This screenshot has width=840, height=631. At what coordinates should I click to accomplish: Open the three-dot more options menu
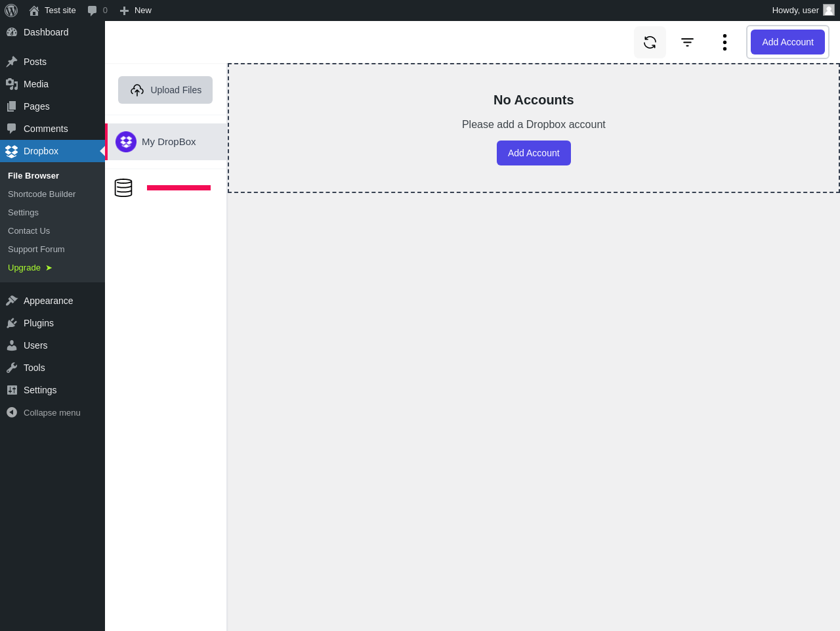724,42
